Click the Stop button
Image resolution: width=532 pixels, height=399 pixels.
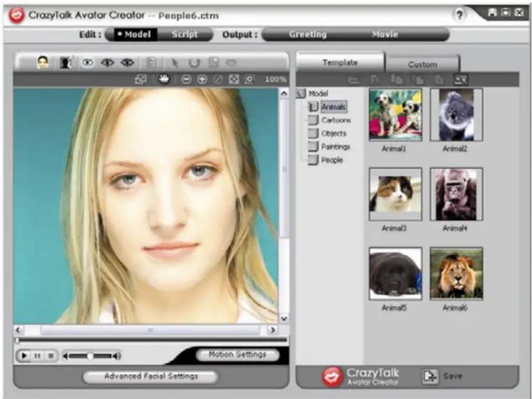click(51, 356)
